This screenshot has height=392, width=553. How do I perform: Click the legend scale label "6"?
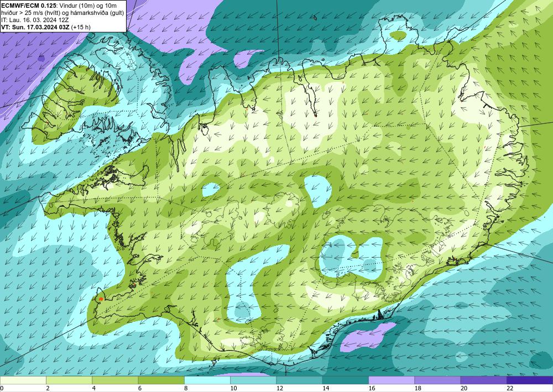coord(140,389)
